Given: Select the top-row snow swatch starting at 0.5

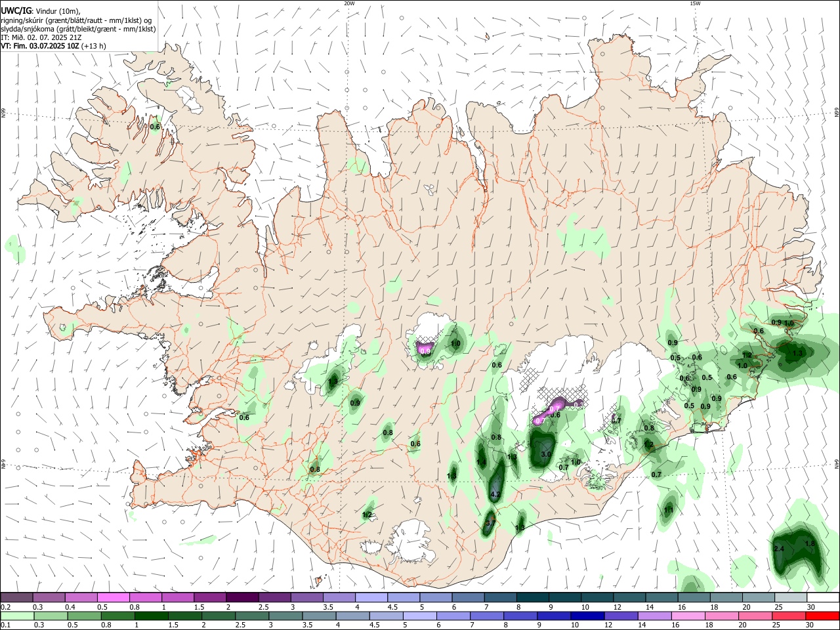Looking at the screenshot, I should coord(113,598).
